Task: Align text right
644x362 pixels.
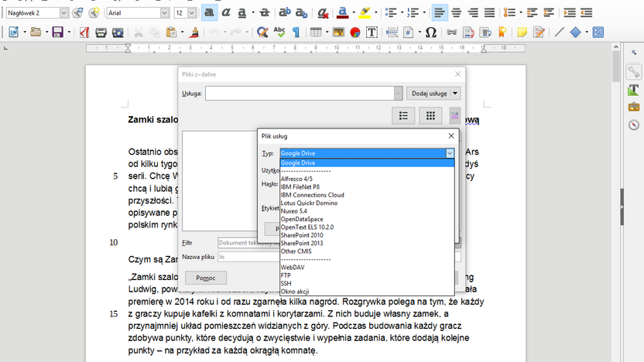Action: (x=473, y=13)
